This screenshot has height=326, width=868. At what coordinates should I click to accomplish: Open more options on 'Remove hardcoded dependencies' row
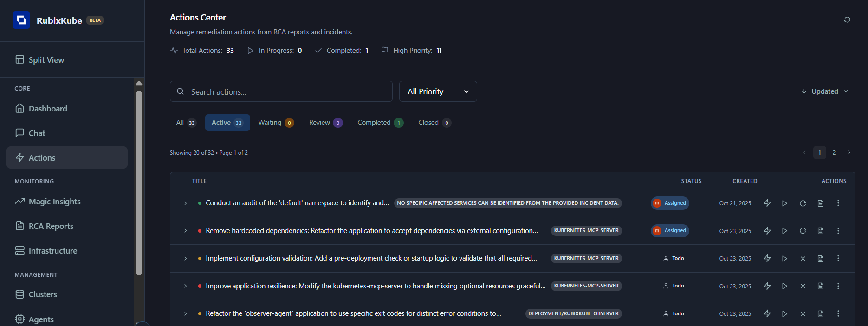[x=838, y=231]
